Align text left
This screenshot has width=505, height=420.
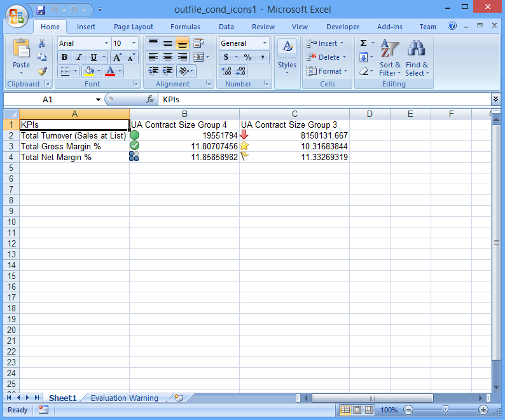click(x=153, y=57)
